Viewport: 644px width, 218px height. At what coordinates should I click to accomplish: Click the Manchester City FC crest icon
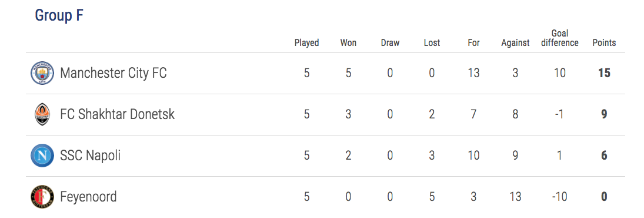coord(42,73)
